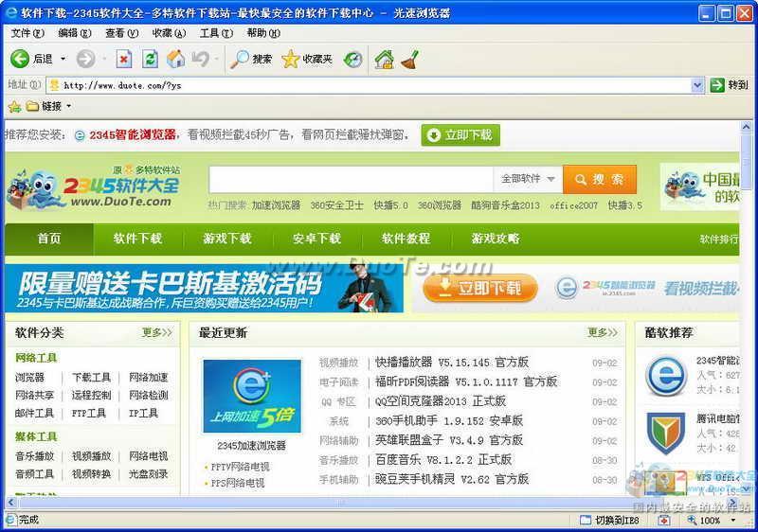
Task: Click horizontal scrollbar left arrow
Action: (10, 503)
